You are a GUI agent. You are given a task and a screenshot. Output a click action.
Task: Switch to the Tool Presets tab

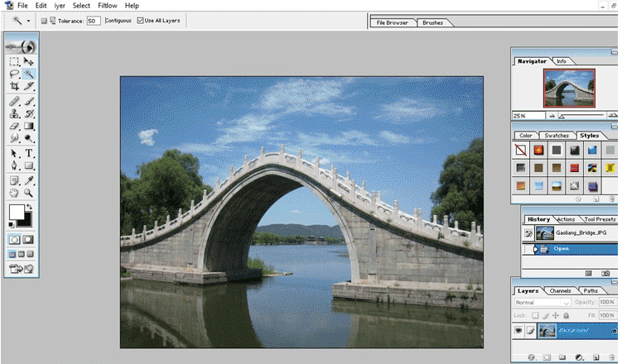pos(600,219)
